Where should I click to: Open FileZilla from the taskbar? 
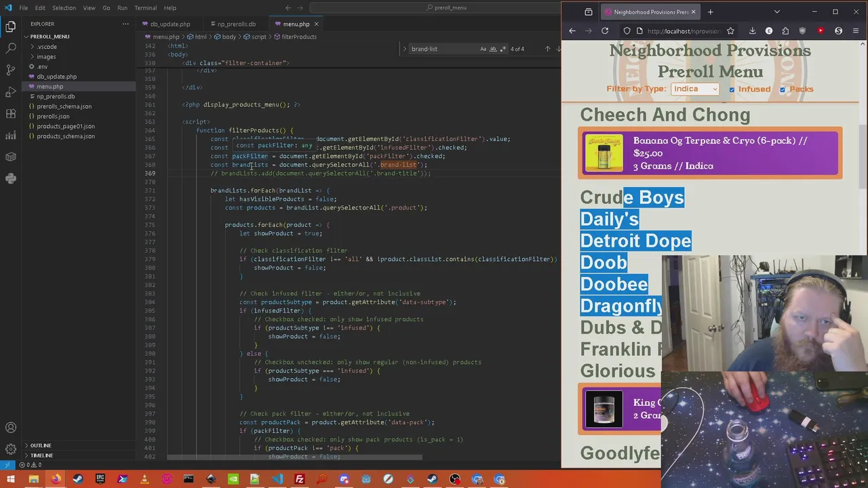[x=299, y=480]
